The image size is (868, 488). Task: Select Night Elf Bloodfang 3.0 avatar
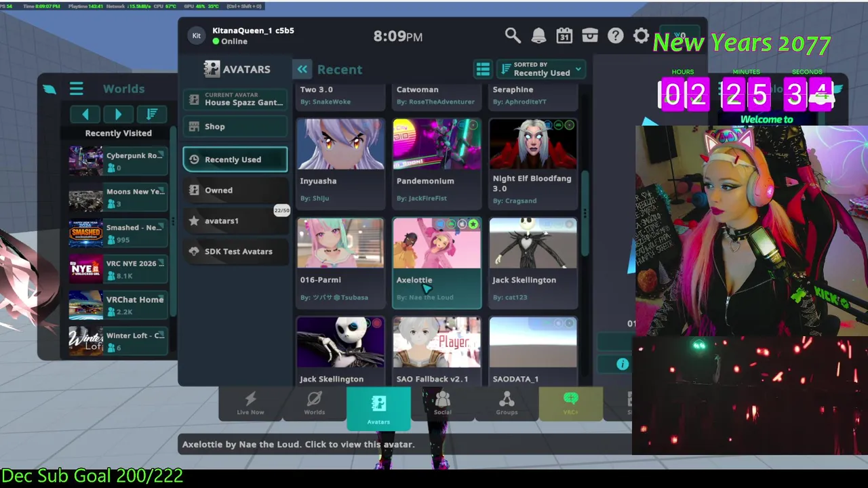533,163
